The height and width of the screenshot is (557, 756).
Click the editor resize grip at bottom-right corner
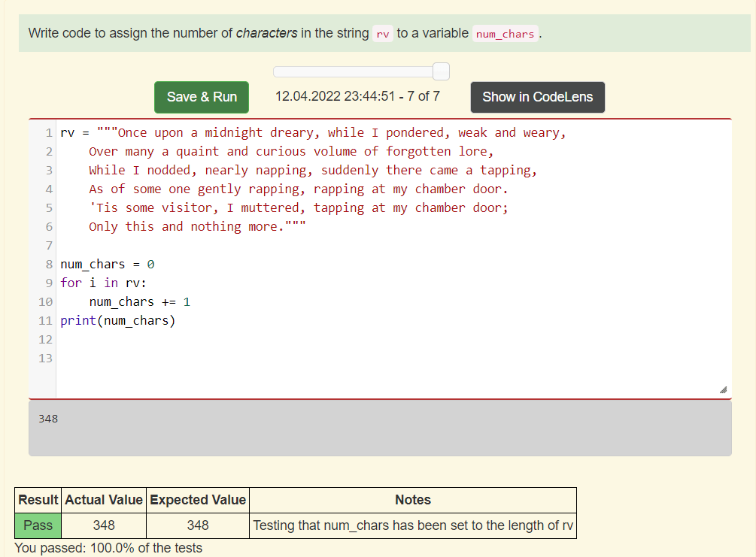[x=723, y=390]
